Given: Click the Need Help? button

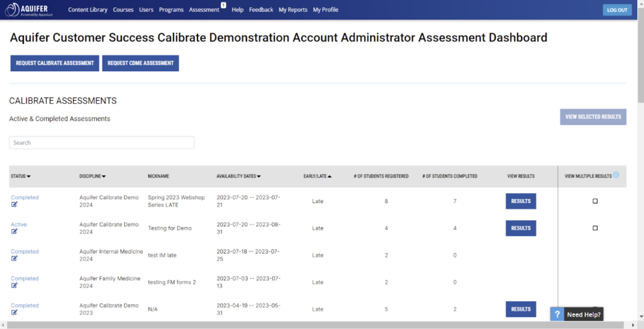Looking at the screenshot, I should coord(584,315).
